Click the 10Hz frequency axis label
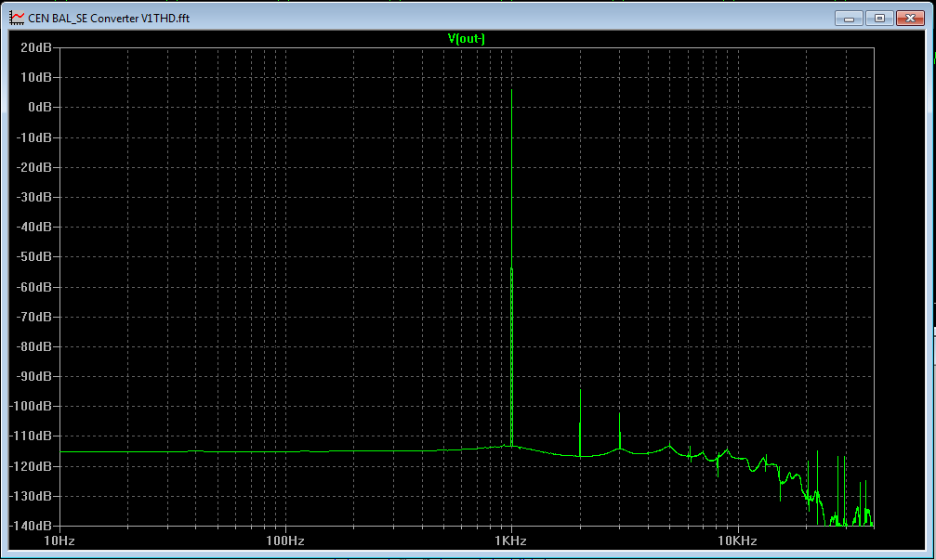The image size is (936, 560). [59, 540]
